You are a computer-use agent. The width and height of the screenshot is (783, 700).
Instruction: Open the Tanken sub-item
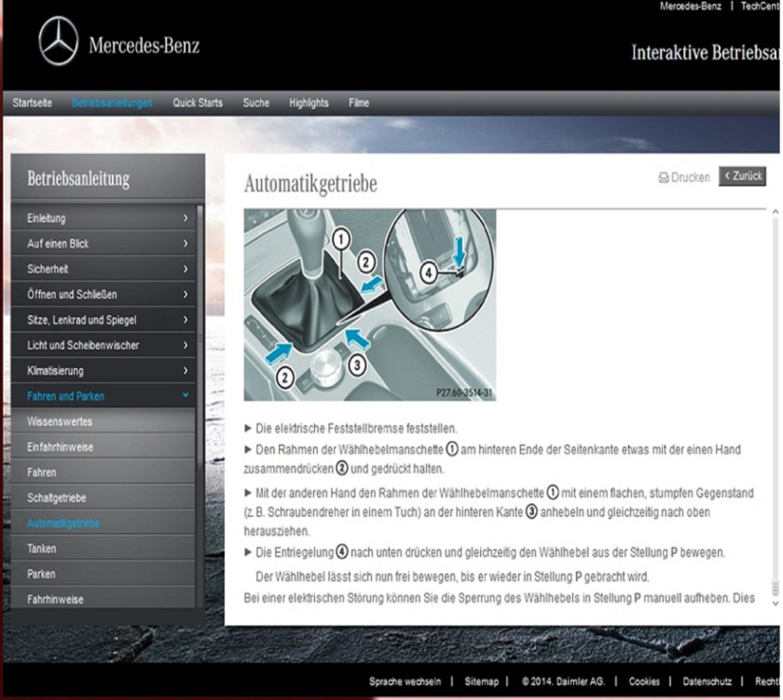103,549
